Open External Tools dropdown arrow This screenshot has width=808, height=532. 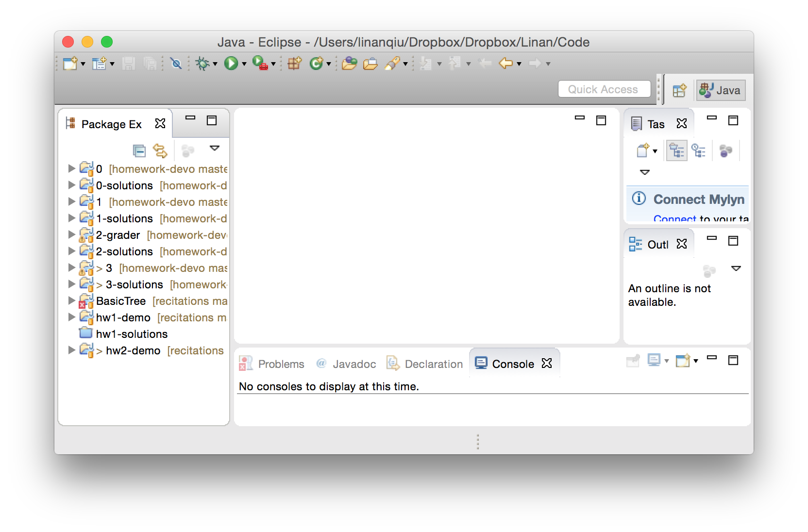(273, 64)
